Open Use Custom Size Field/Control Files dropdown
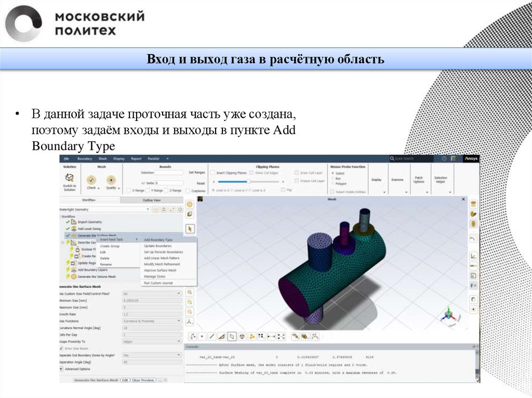 click(x=152, y=294)
